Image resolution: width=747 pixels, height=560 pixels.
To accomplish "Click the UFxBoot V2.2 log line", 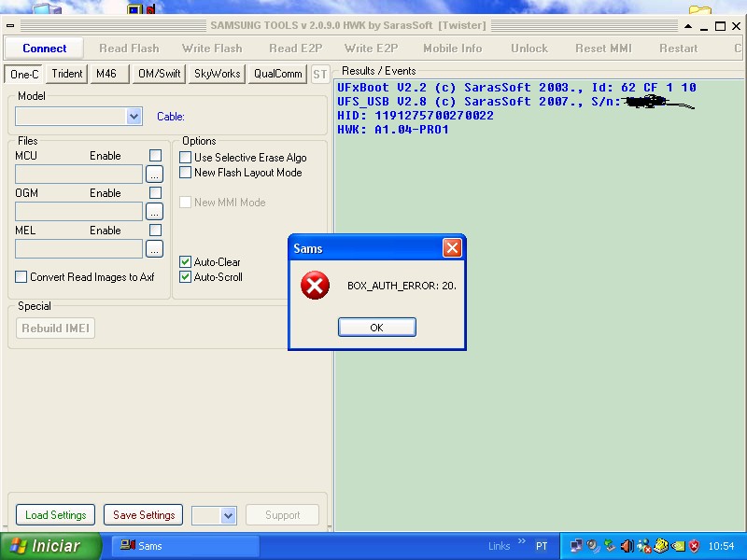I will click(x=516, y=88).
